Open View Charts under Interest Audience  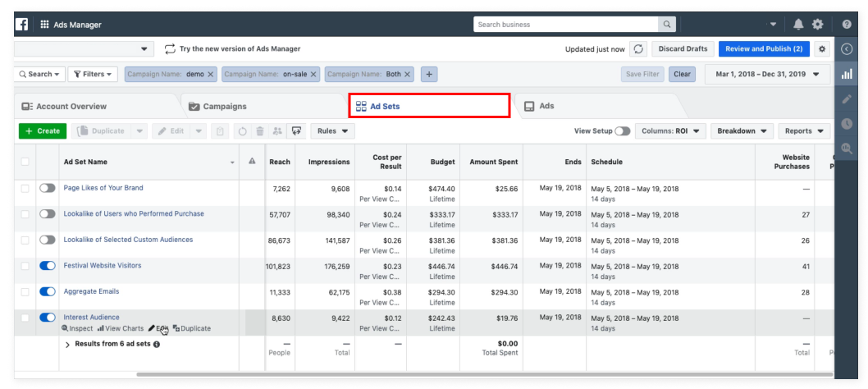click(120, 328)
